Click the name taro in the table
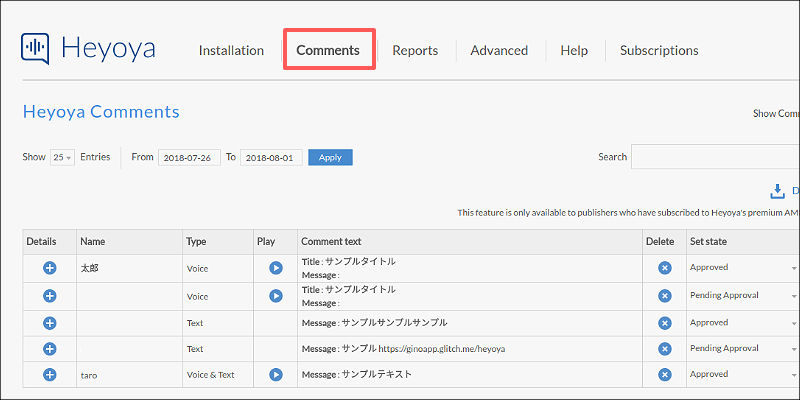This screenshot has height=400, width=800. pos(89,376)
